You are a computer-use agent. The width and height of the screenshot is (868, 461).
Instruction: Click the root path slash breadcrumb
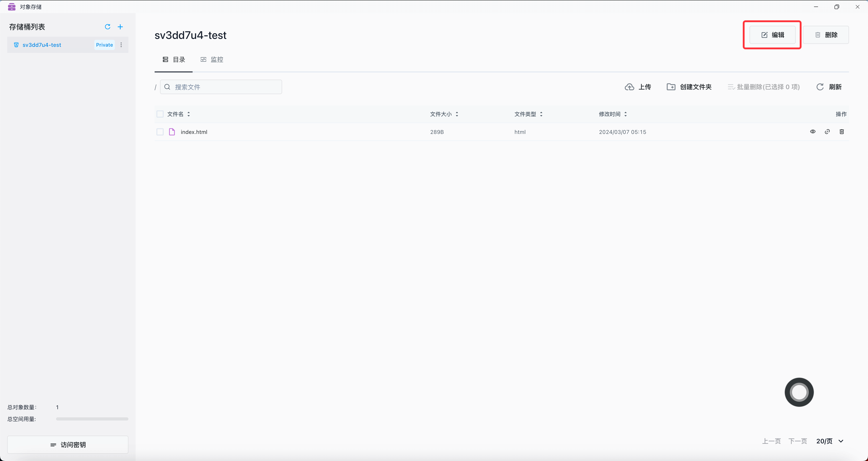[155, 87]
